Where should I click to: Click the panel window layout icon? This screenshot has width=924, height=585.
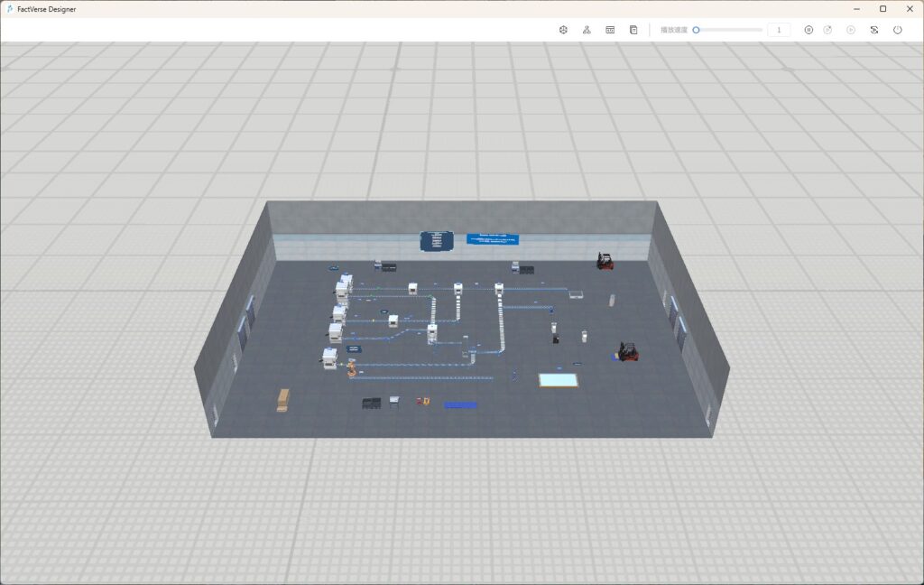610,30
